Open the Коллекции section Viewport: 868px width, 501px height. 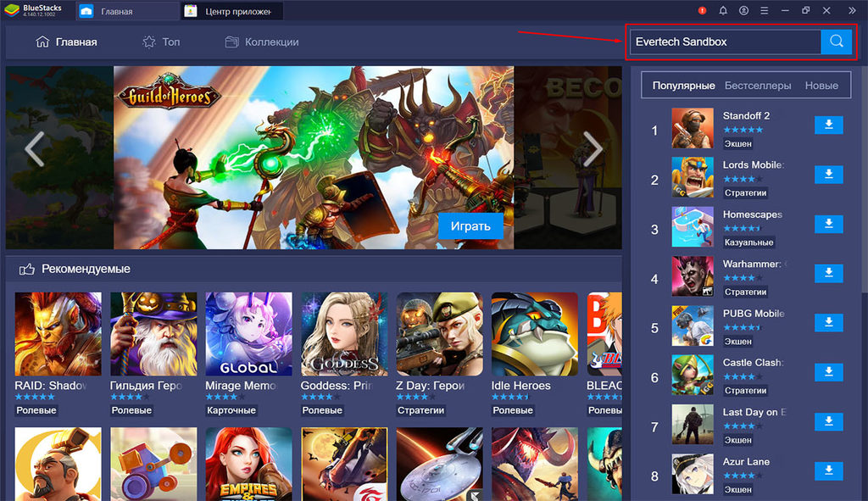(262, 42)
